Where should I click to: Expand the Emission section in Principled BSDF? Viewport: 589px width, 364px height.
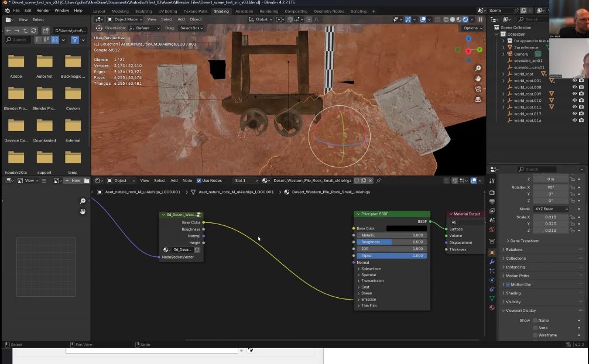pos(368,300)
